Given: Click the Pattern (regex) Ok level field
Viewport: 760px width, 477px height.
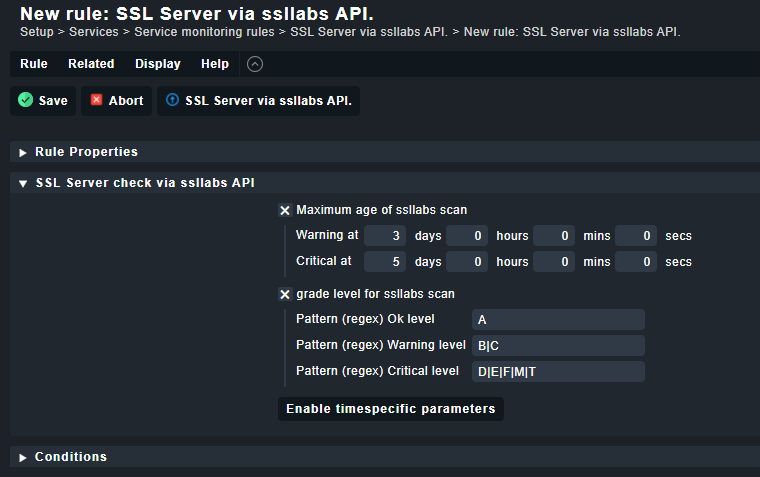Looking at the screenshot, I should coord(558,319).
